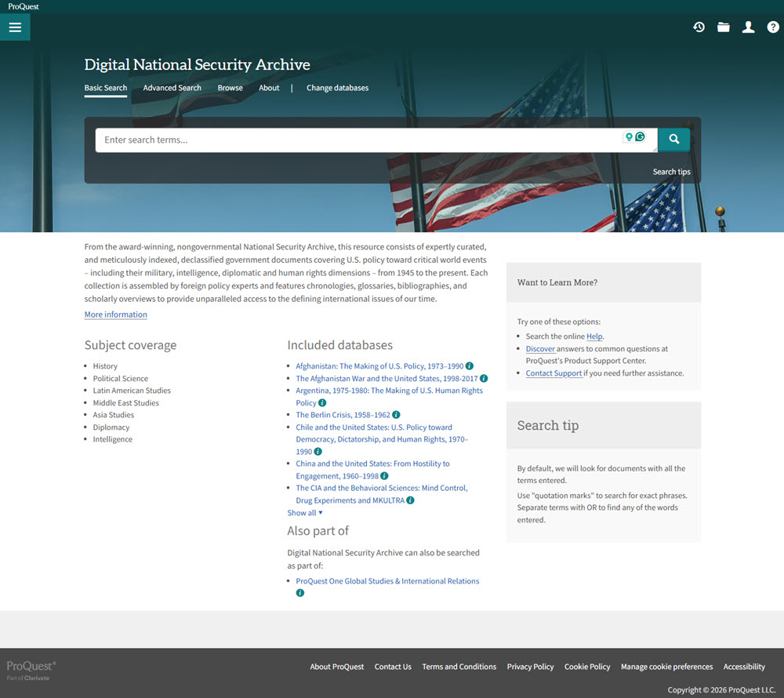Click the Discover link
Image resolution: width=784 pixels, height=698 pixels.
(x=540, y=349)
